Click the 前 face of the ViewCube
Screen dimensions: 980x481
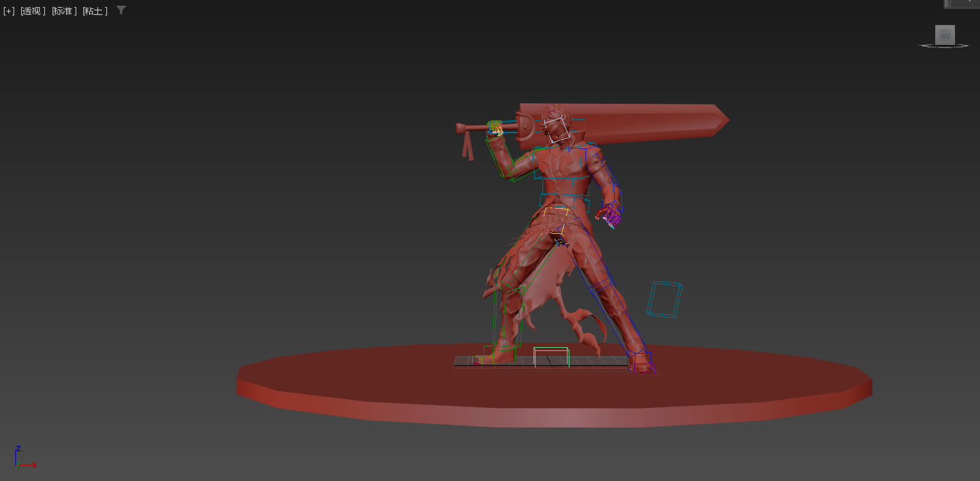click(945, 35)
